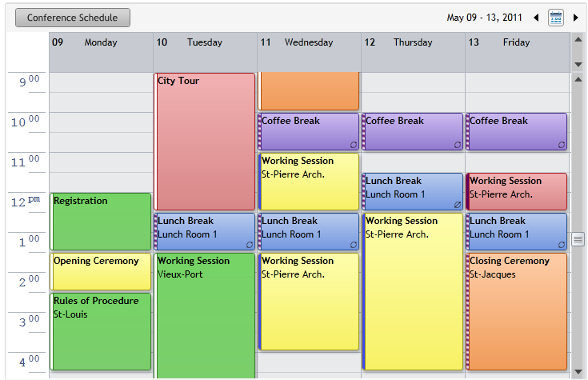Go to next week arrow

click(576, 18)
